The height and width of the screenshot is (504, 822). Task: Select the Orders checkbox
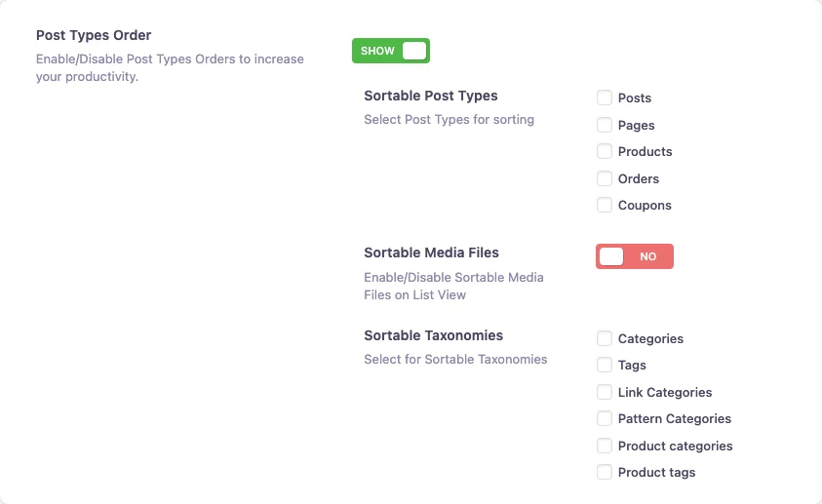[605, 178]
